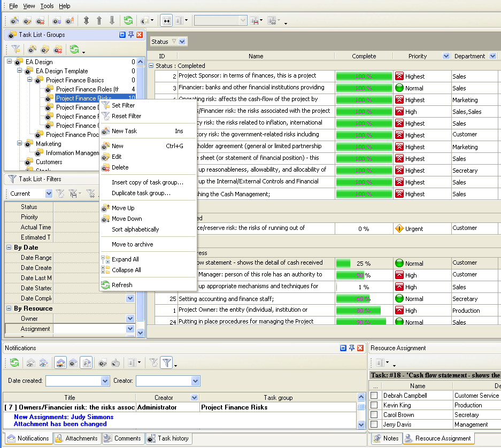This screenshot has height=448, width=501.
Task: Click 100% progress bar of task 2
Action: tap(364, 76)
